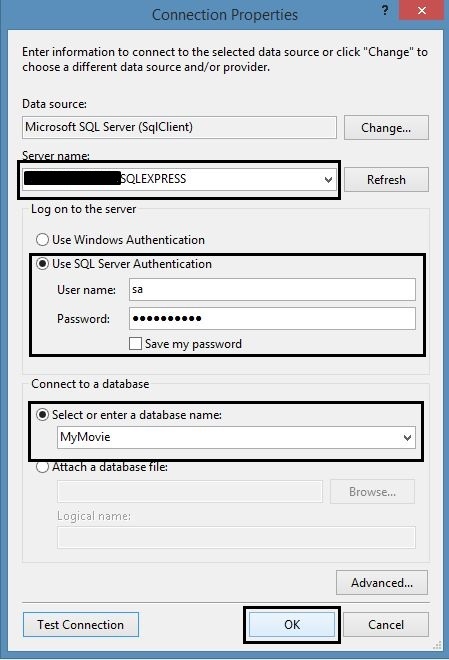Select Use SQL Server Authentication option
Viewport: 449px width, 660px height.
42,264
